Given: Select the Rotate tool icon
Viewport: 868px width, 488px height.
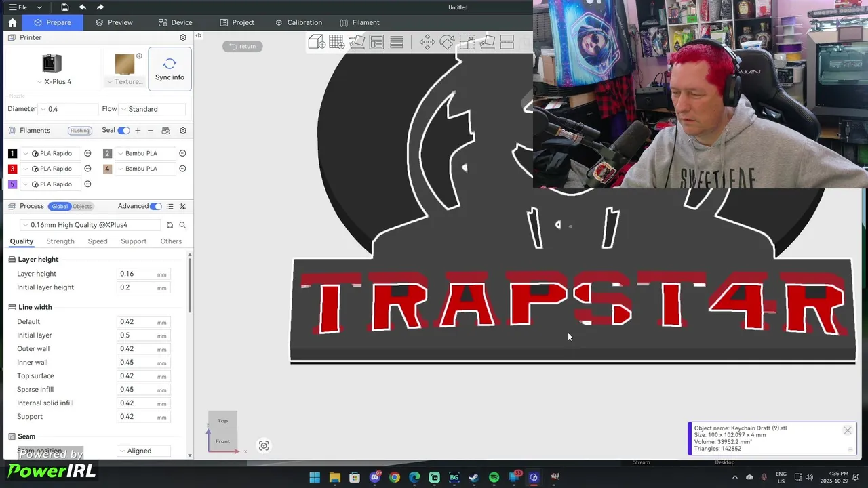Looking at the screenshot, I should (447, 43).
